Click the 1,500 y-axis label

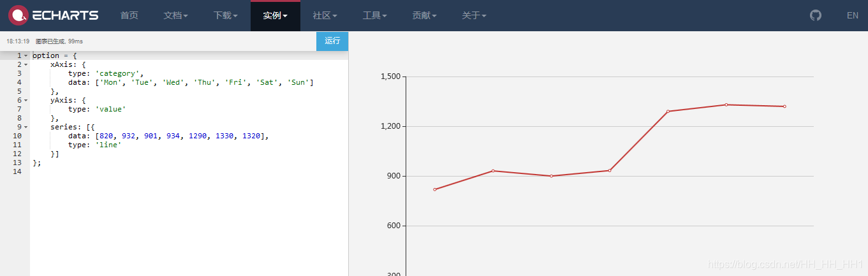click(x=390, y=76)
